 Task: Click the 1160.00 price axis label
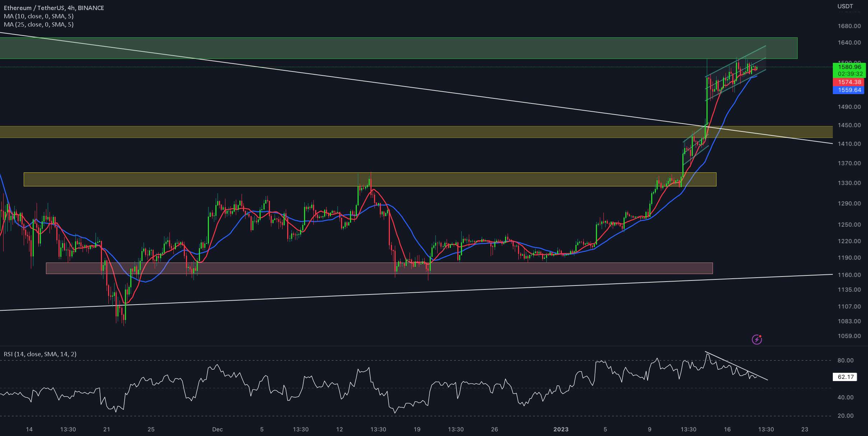point(849,275)
